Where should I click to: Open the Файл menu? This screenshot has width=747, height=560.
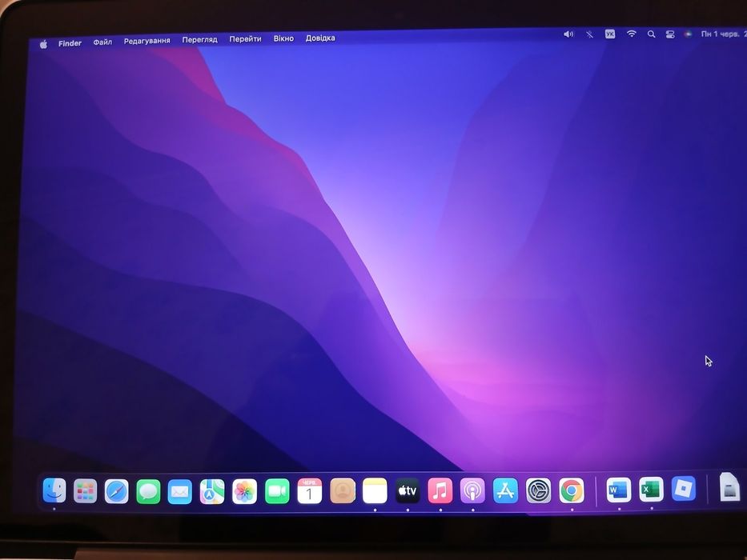pyautogui.click(x=102, y=42)
